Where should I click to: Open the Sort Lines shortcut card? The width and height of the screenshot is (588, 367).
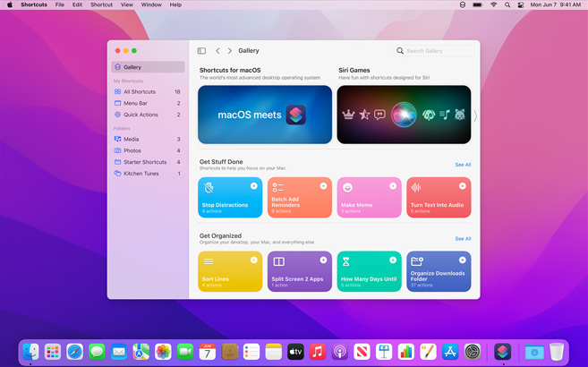point(230,271)
